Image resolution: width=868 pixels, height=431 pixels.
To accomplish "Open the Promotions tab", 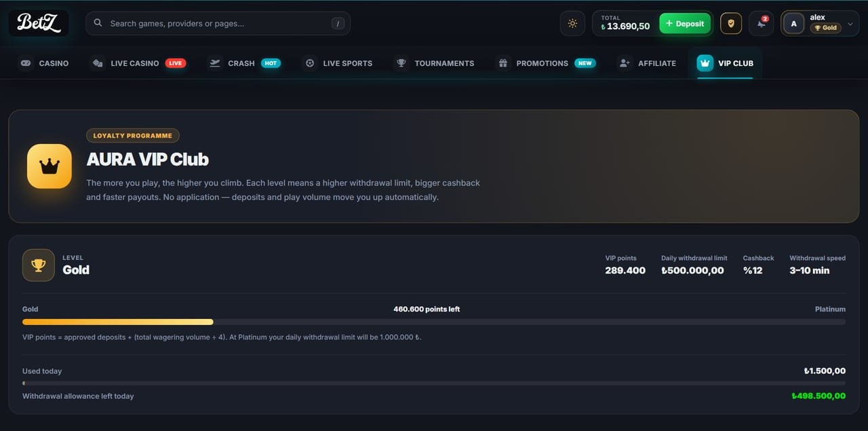I will 546,63.
